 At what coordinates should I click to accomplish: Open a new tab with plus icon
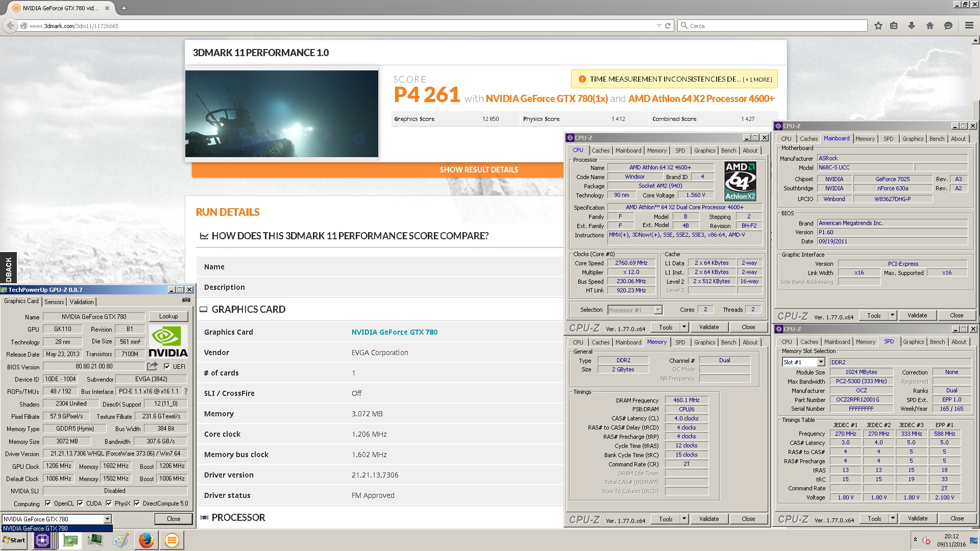coord(124,8)
